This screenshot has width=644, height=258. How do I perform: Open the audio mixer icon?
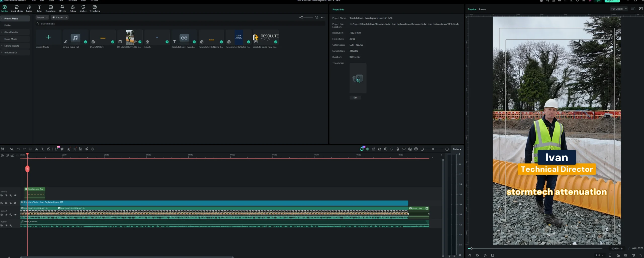point(404,149)
